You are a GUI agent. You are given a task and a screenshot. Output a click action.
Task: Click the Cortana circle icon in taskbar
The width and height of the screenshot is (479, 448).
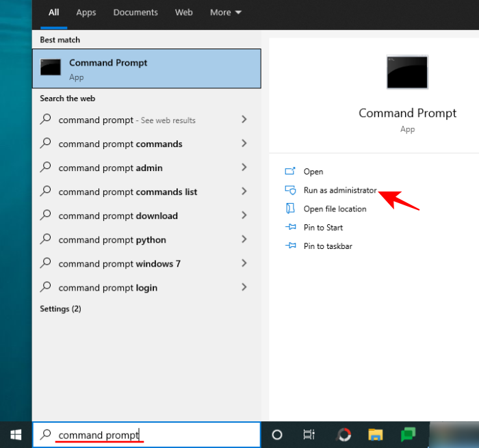(277, 434)
